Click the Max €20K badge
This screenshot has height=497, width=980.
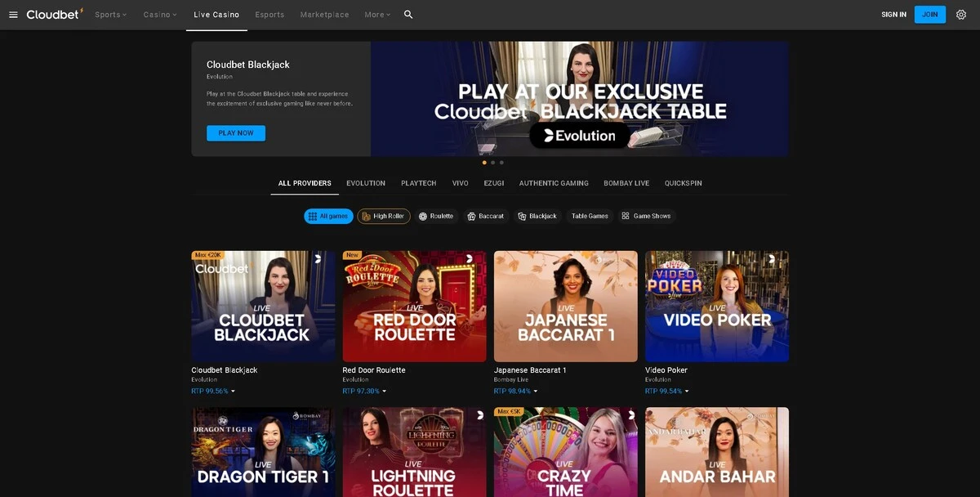pos(209,255)
